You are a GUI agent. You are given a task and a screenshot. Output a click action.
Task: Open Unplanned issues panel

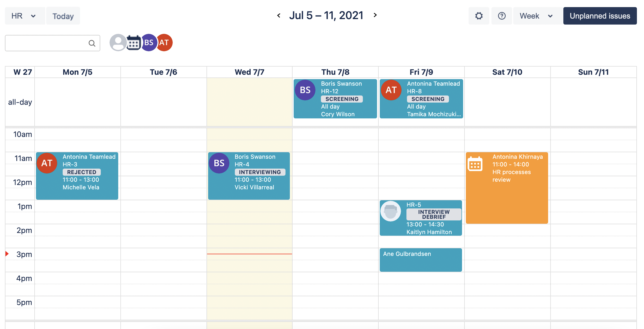coord(600,16)
